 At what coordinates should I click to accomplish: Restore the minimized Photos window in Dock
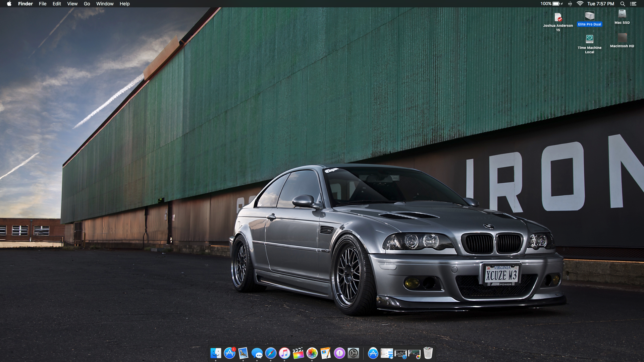coord(414,354)
